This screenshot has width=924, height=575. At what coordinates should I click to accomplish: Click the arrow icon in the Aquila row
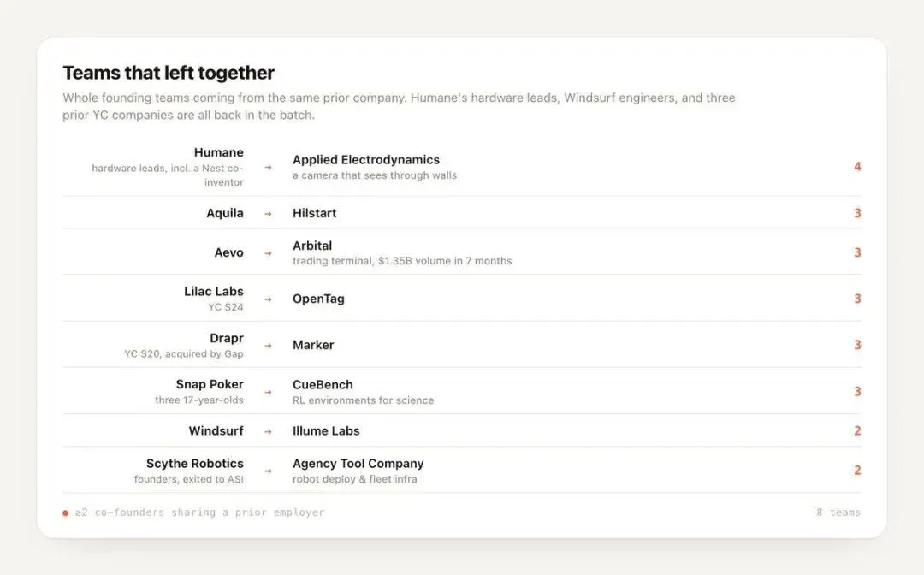268,214
